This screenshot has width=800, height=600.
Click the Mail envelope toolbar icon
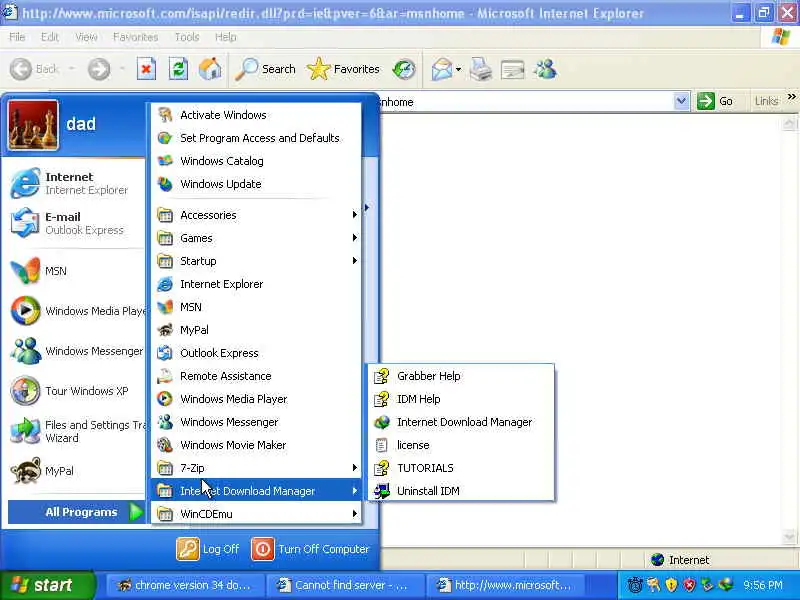(x=442, y=69)
